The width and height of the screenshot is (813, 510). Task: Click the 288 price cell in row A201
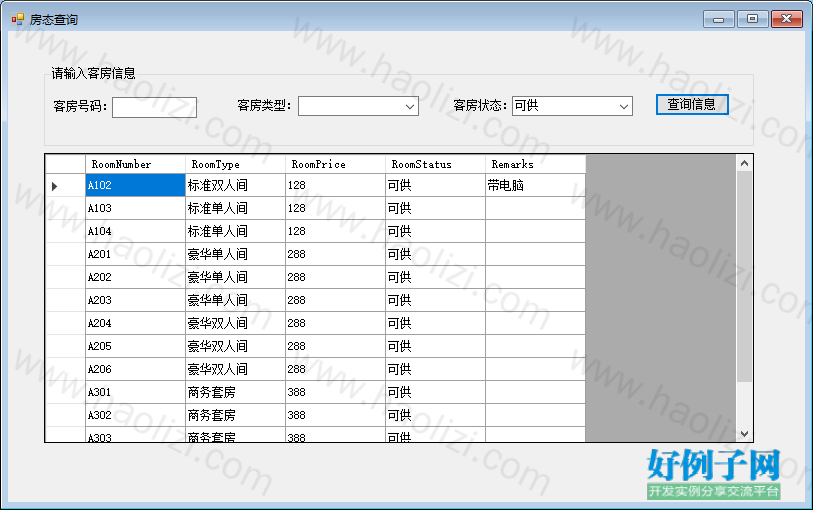335,254
